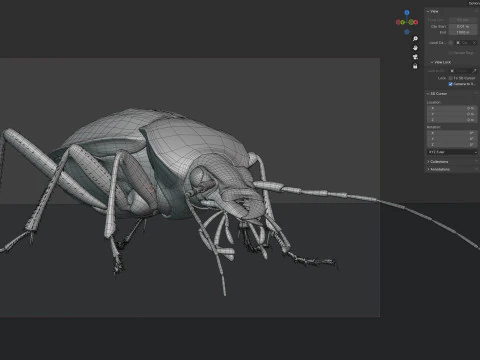Click the negative Z axis gizmo dot
The width and height of the screenshot is (480, 360).
coord(407,32)
